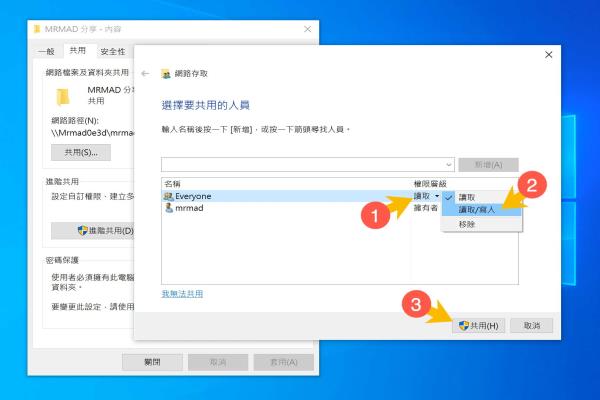The height and width of the screenshot is (400, 600).
Task: Open Everyone permission level dropdown arrow
Action: pyautogui.click(x=437, y=196)
